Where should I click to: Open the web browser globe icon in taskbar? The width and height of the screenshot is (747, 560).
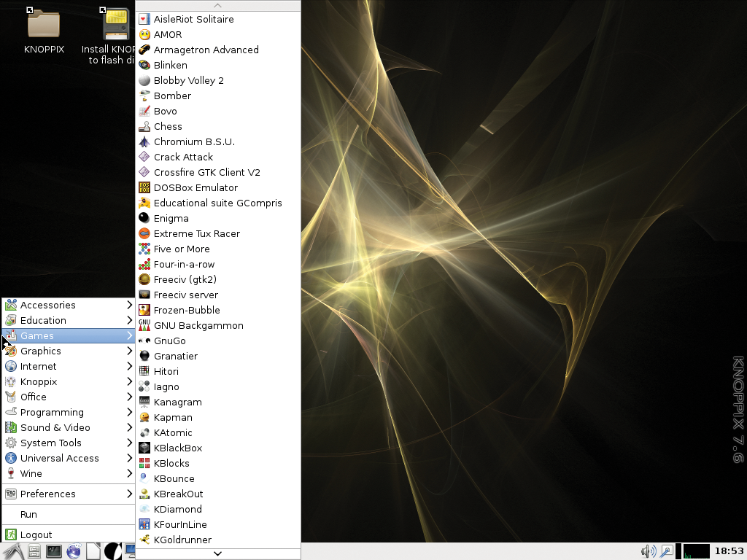[74, 551]
